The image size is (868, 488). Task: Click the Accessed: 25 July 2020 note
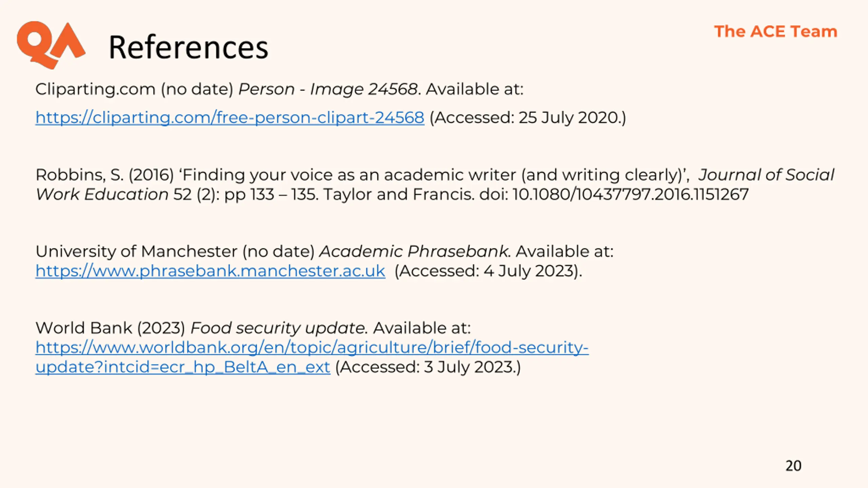[528, 118]
